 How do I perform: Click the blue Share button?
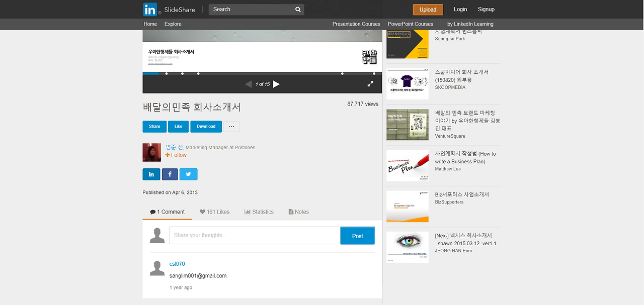click(154, 127)
